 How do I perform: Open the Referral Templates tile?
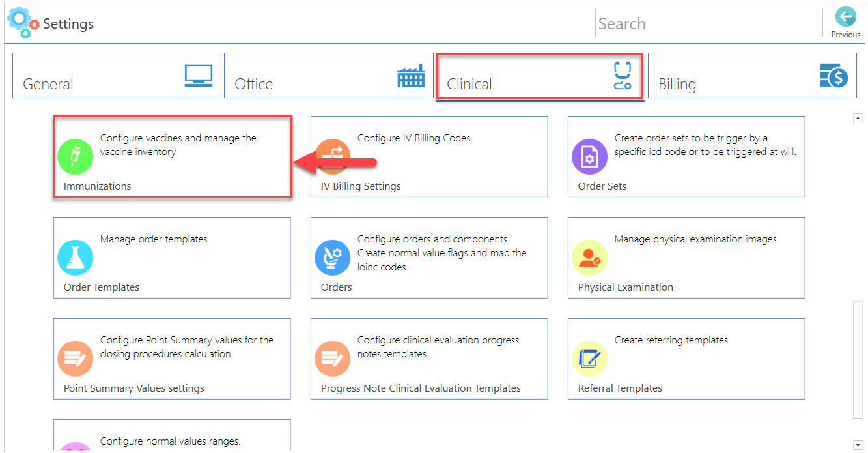686,358
